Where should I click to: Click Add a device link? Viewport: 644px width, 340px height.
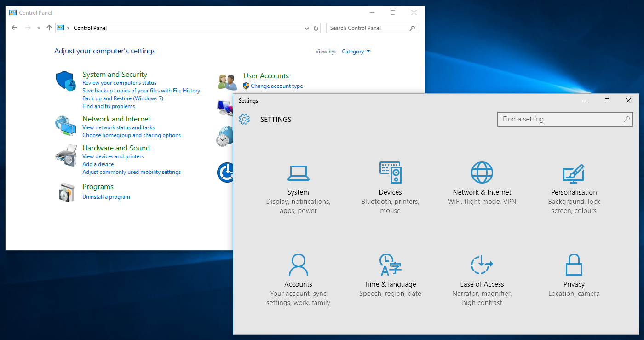[x=98, y=164]
